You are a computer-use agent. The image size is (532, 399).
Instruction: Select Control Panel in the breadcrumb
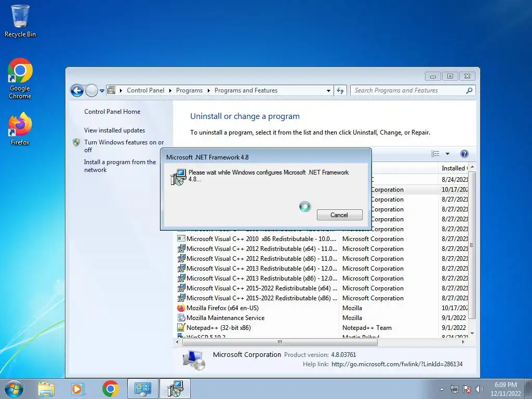(145, 90)
